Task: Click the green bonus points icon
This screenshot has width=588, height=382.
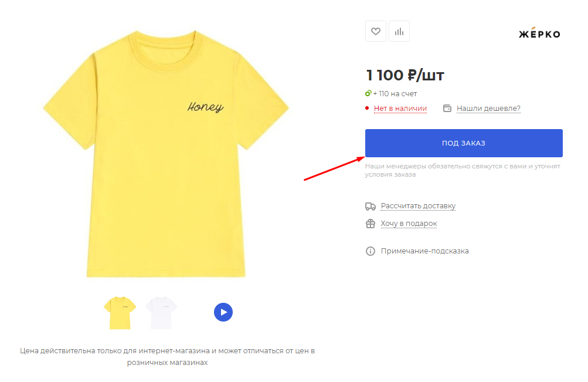Action: pyautogui.click(x=368, y=93)
